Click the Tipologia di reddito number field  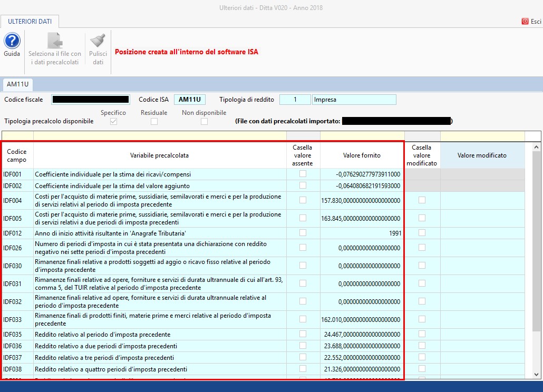[295, 100]
